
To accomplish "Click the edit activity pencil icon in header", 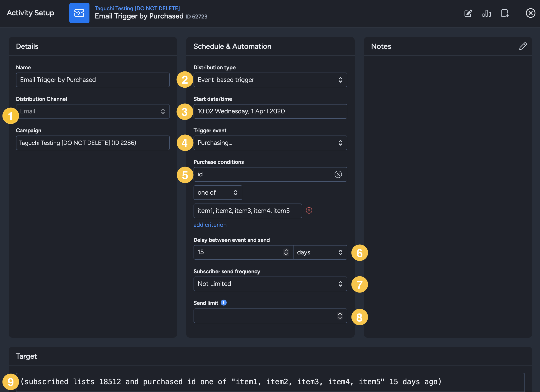I will point(468,13).
